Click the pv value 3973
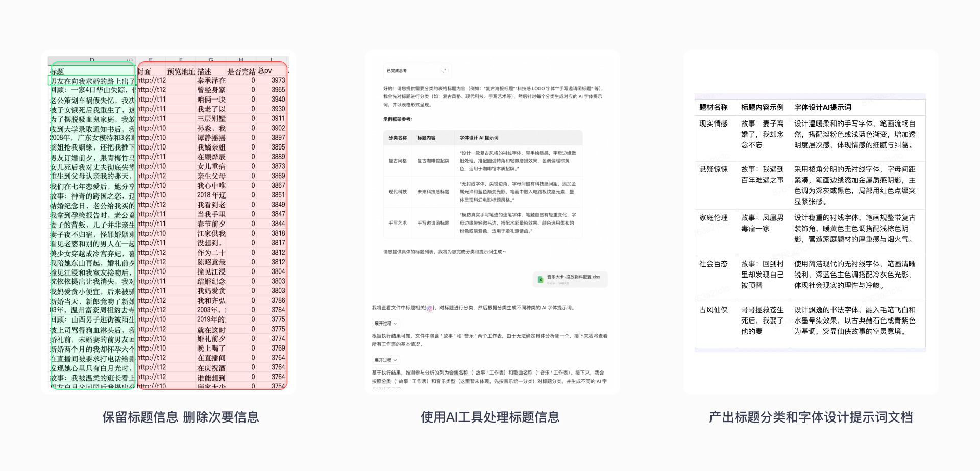 278,81
